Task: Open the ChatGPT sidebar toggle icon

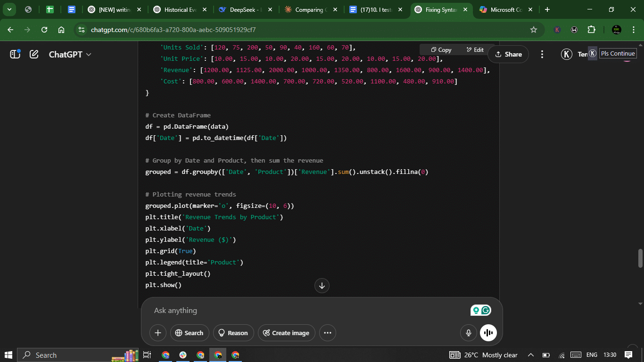Action: click(15, 54)
